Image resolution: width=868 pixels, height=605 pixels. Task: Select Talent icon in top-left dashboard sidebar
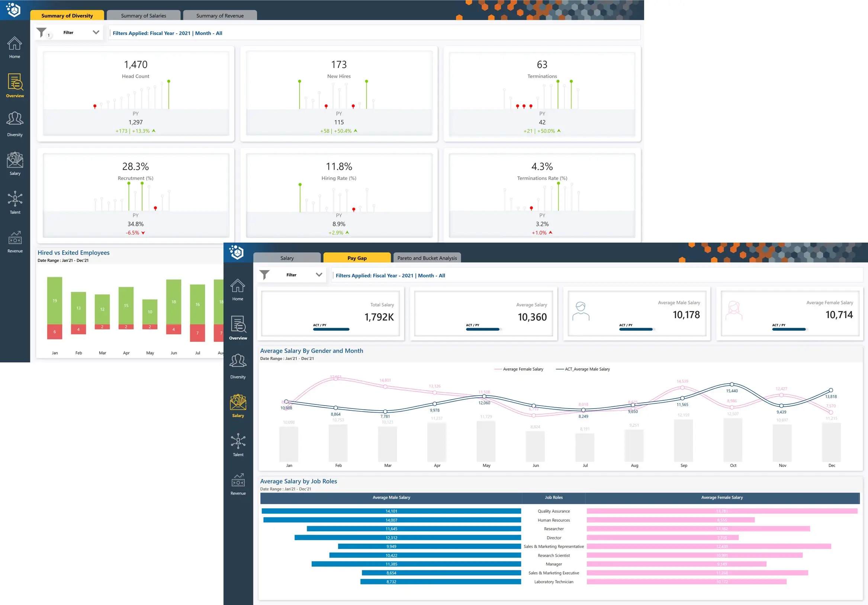click(x=15, y=199)
